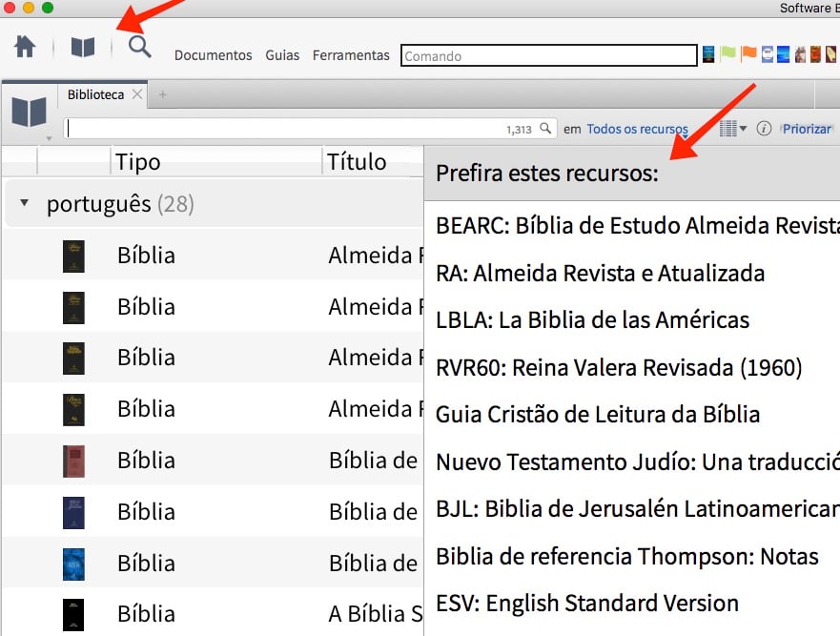Click the green flag shortcut icon

[728, 53]
